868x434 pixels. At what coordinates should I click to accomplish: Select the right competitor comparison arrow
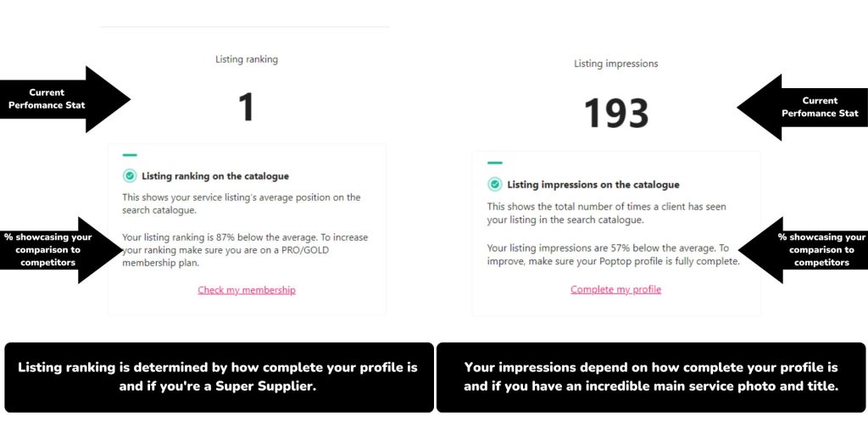click(x=805, y=250)
